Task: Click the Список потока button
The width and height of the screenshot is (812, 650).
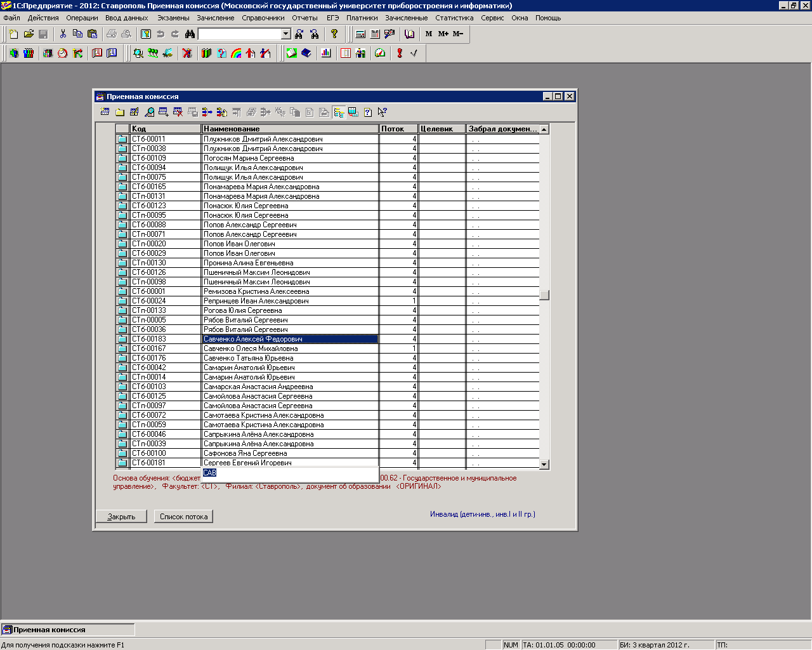Action: pyautogui.click(x=183, y=517)
